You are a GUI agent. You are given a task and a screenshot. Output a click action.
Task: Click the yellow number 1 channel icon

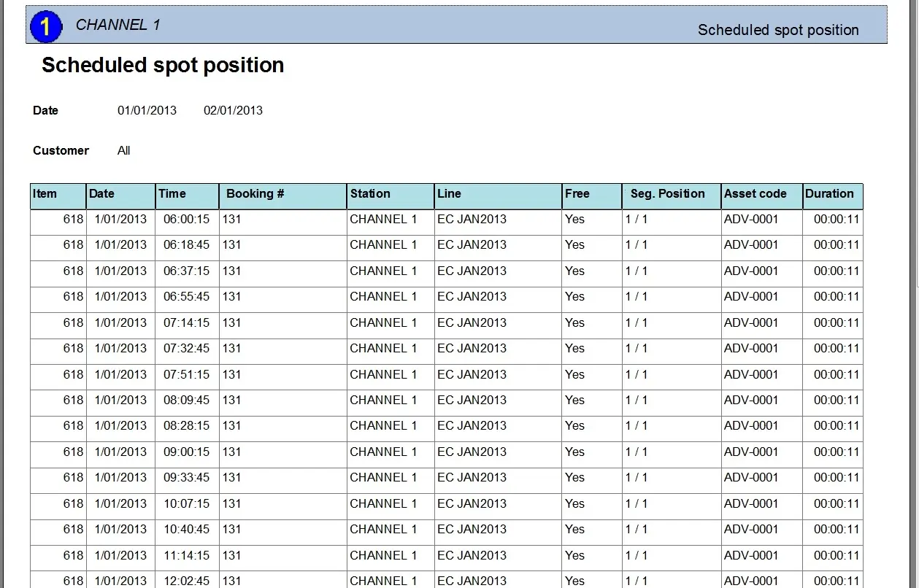pos(46,27)
